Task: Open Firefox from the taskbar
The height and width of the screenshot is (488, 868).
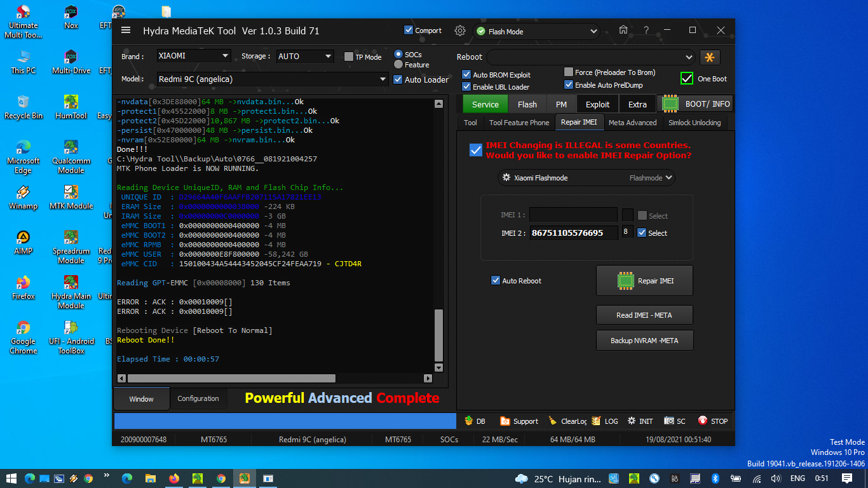Action: pyautogui.click(x=174, y=478)
